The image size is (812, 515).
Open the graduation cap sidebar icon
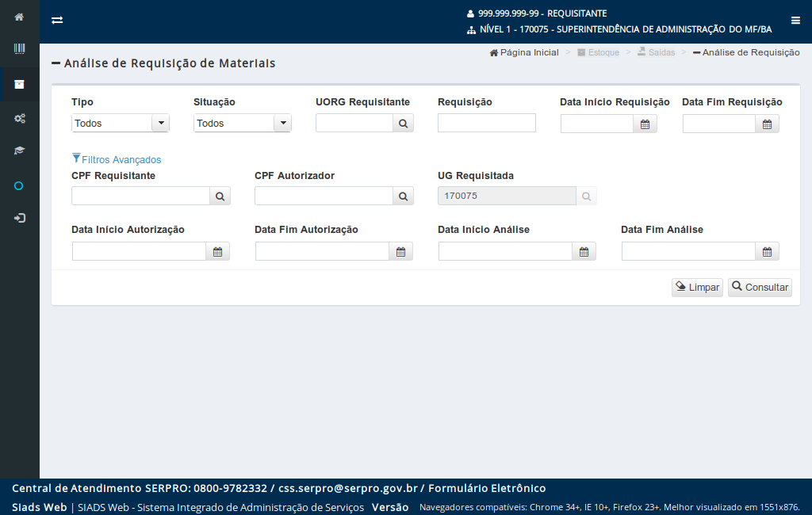tap(19, 151)
